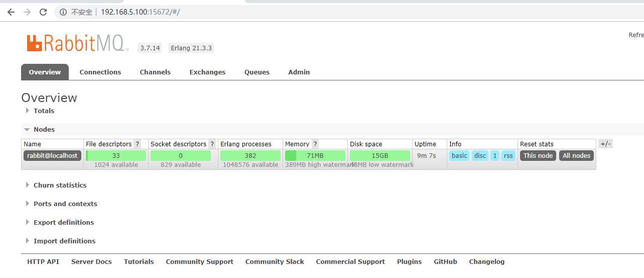
Task: Open the Overview tab
Action: 45,72
